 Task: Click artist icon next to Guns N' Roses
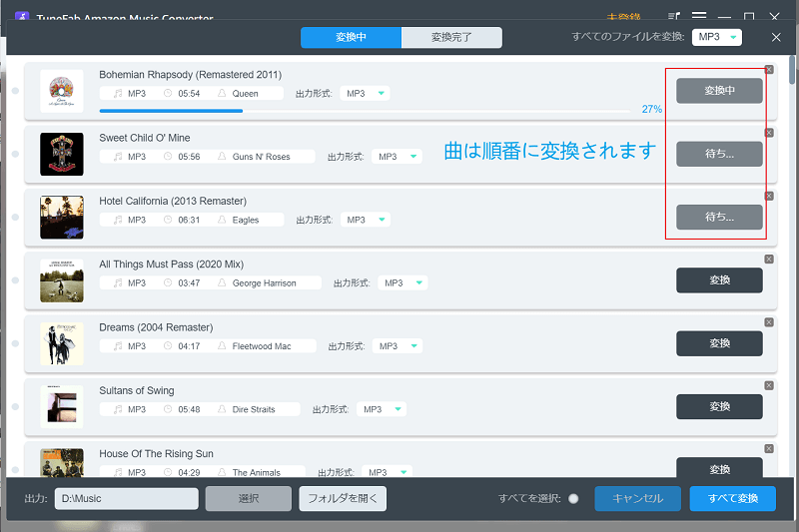tap(222, 157)
